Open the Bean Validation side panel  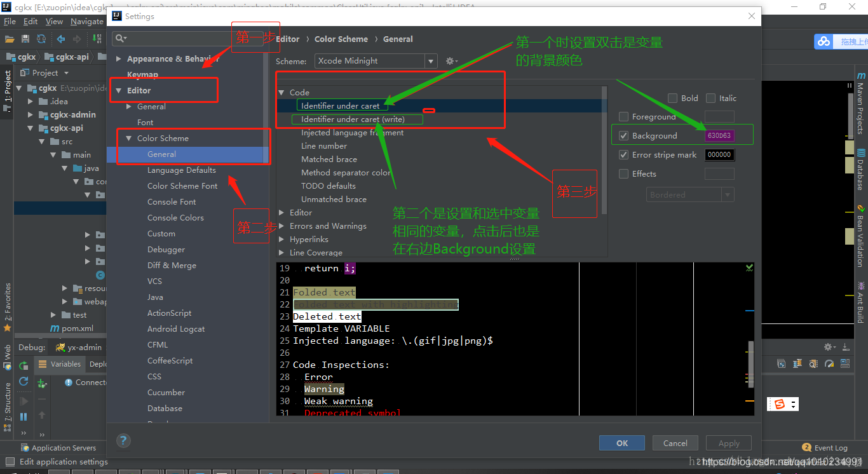click(x=860, y=236)
